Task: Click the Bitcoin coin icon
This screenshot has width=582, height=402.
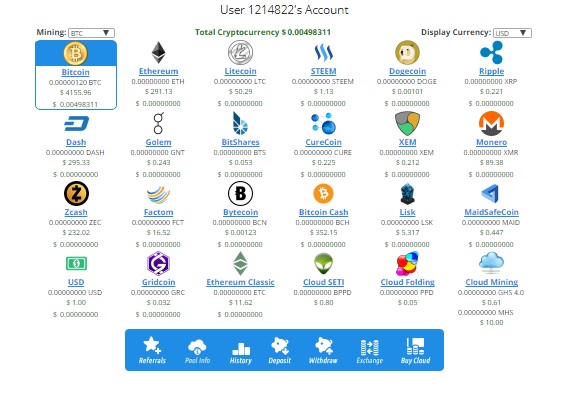Action: click(75, 53)
